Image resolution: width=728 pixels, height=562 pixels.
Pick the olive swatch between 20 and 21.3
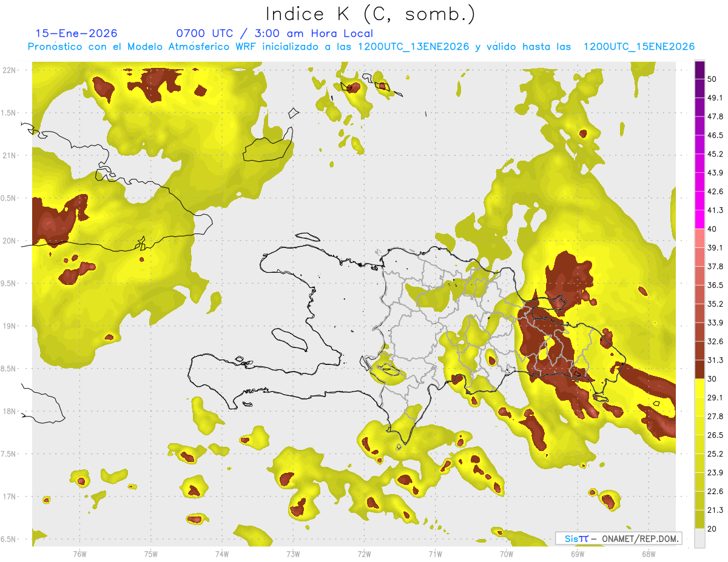(x=699, y=520)
